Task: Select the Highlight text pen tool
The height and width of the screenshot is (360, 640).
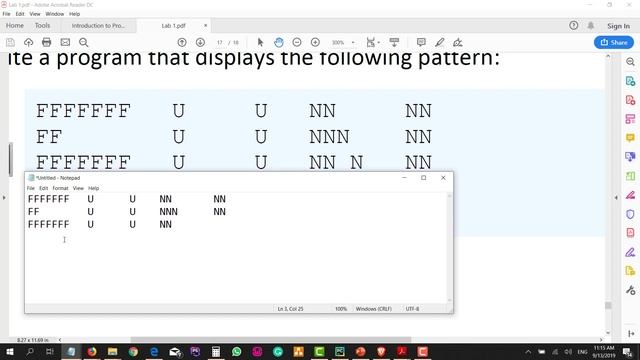Action: point(440,42)
